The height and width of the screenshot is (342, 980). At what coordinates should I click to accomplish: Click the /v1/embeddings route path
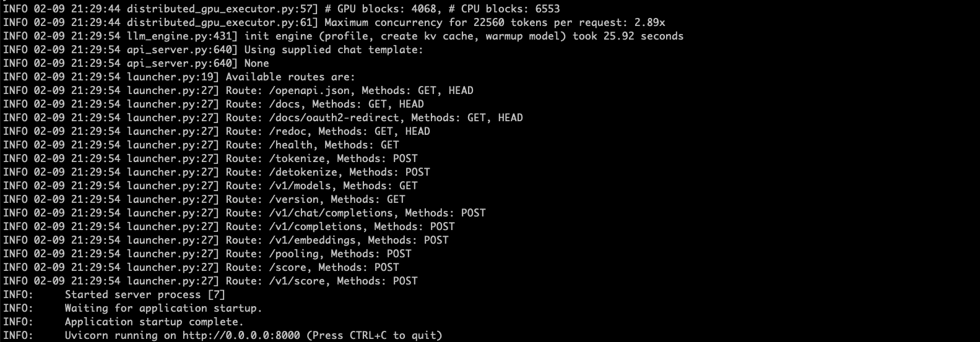pos(309,240)
